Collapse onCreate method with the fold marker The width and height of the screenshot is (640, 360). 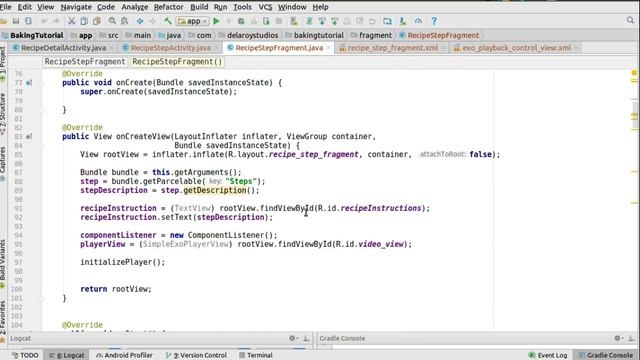(42, 83)
